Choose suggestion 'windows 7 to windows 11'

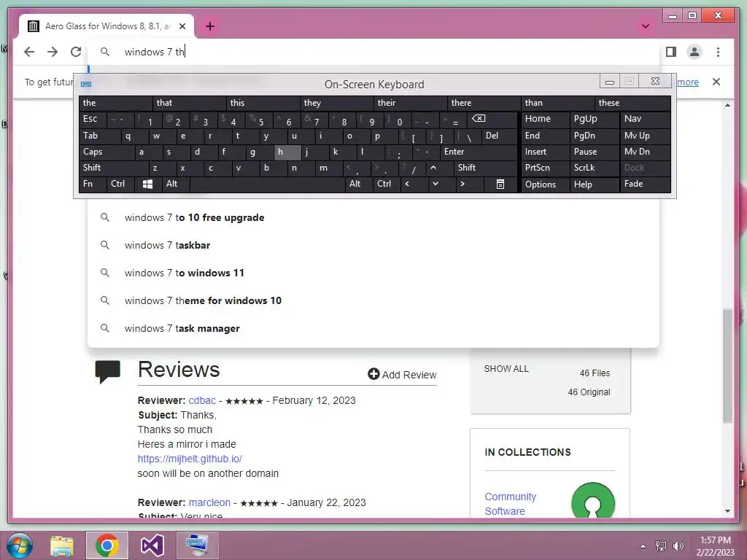click(373, 273)
